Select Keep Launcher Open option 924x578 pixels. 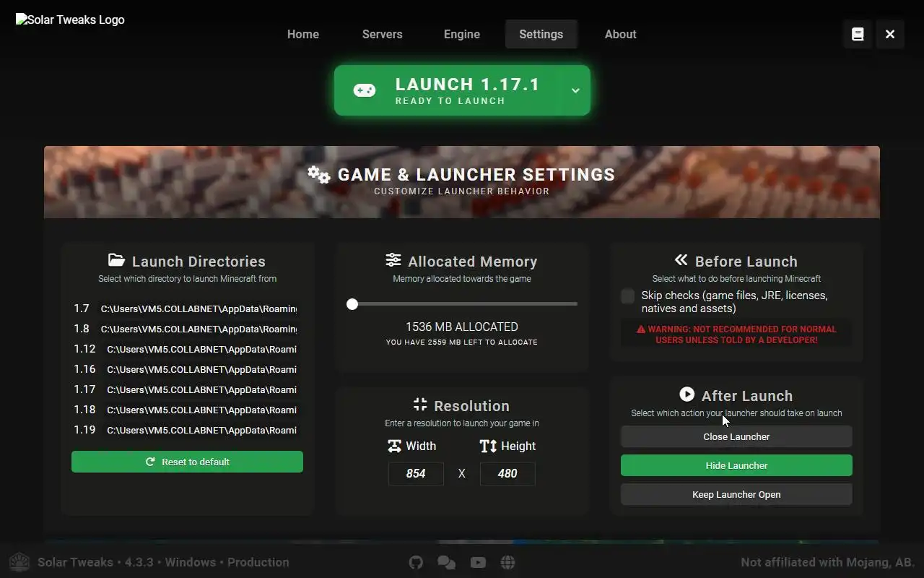coord(736,494)
